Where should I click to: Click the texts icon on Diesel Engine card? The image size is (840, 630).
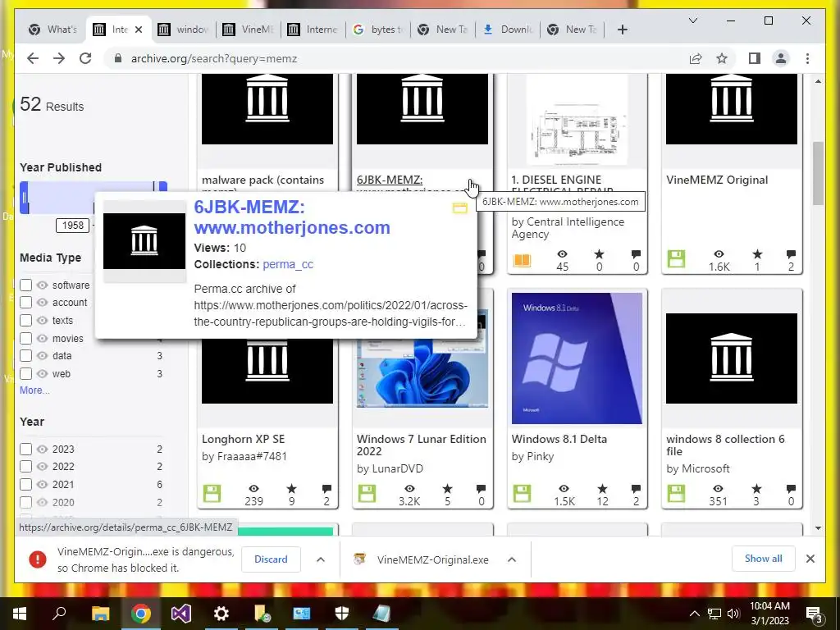click(x=522, y=260)
